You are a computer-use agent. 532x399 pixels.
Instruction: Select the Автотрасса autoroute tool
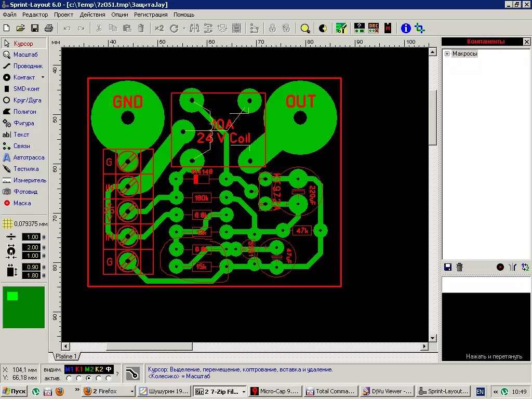24,157
